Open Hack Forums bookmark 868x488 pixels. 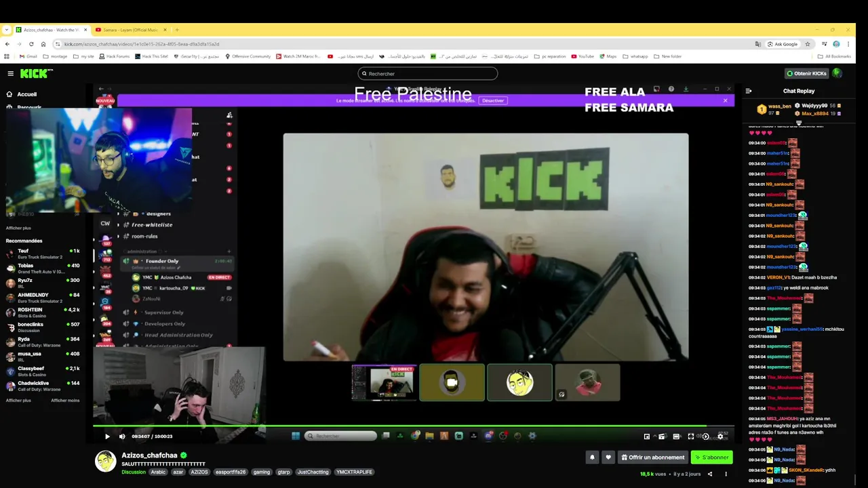[x=114, y=56]
